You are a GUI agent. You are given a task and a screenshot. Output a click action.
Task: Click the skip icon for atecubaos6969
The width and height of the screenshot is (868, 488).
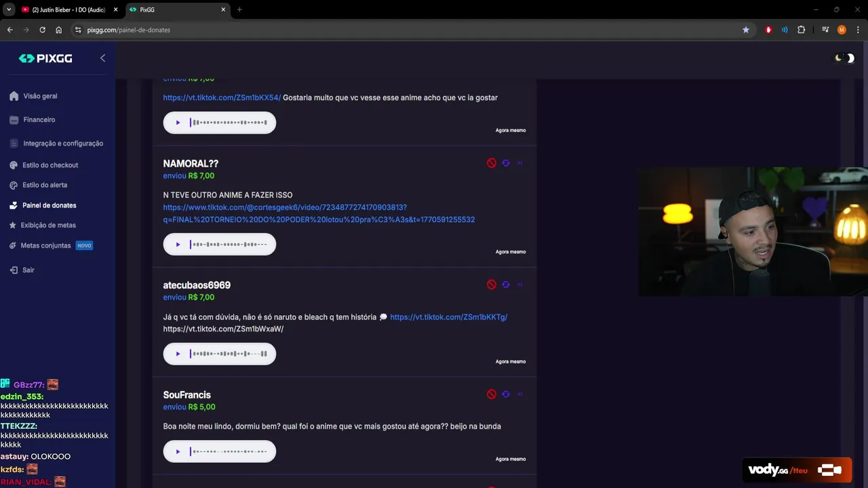[520, 285]
